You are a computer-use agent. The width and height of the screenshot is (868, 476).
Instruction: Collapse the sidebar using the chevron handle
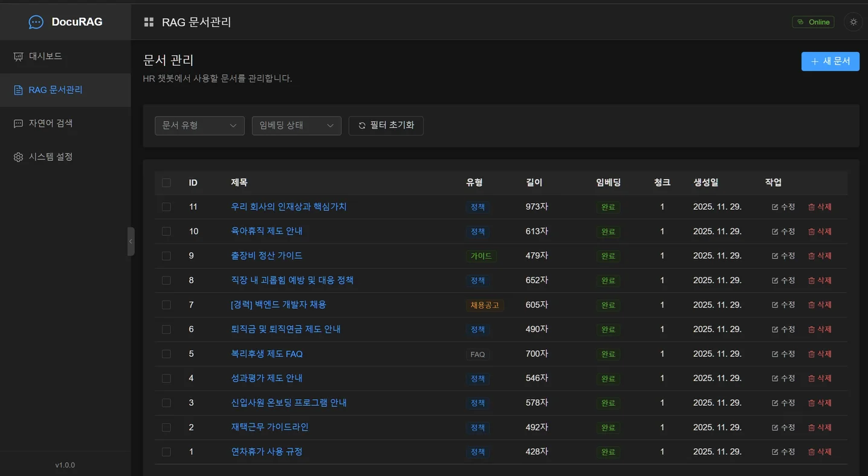tap(131, 241)
